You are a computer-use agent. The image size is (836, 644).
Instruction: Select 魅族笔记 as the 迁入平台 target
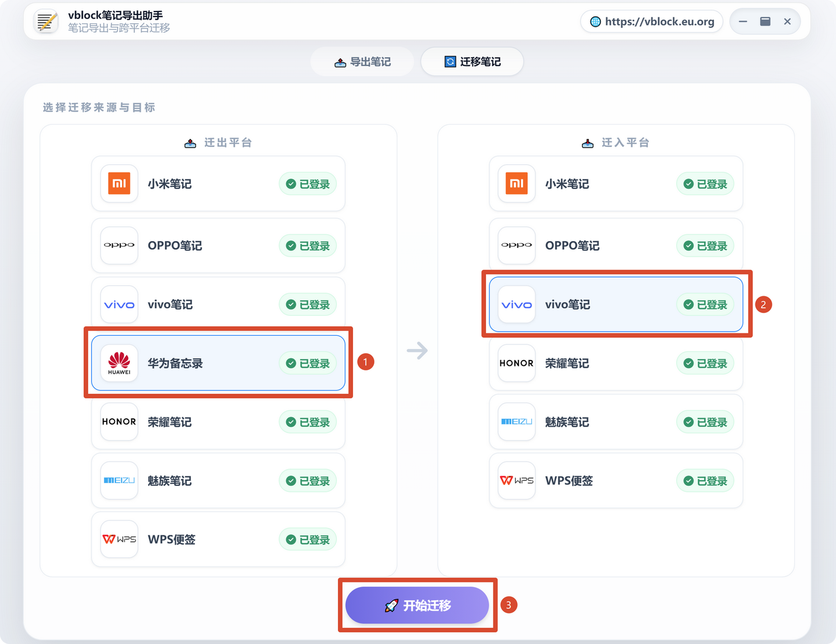pos(616,422)
